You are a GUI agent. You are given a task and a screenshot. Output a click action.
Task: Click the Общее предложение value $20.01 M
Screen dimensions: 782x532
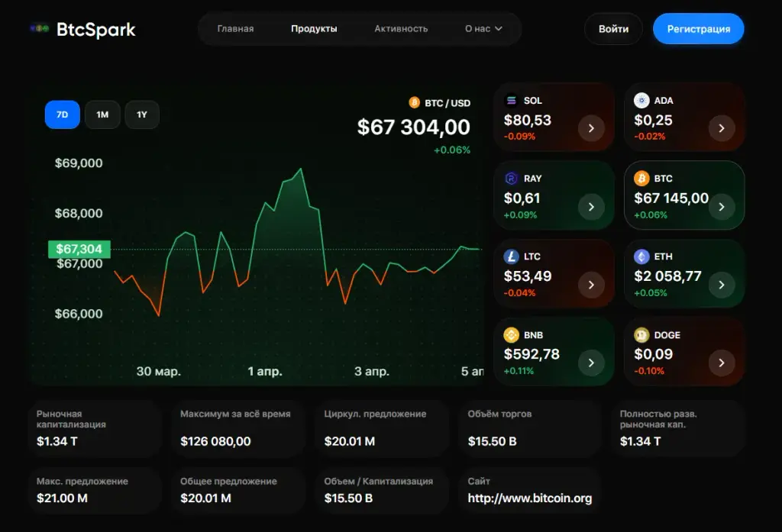[205, 498]
